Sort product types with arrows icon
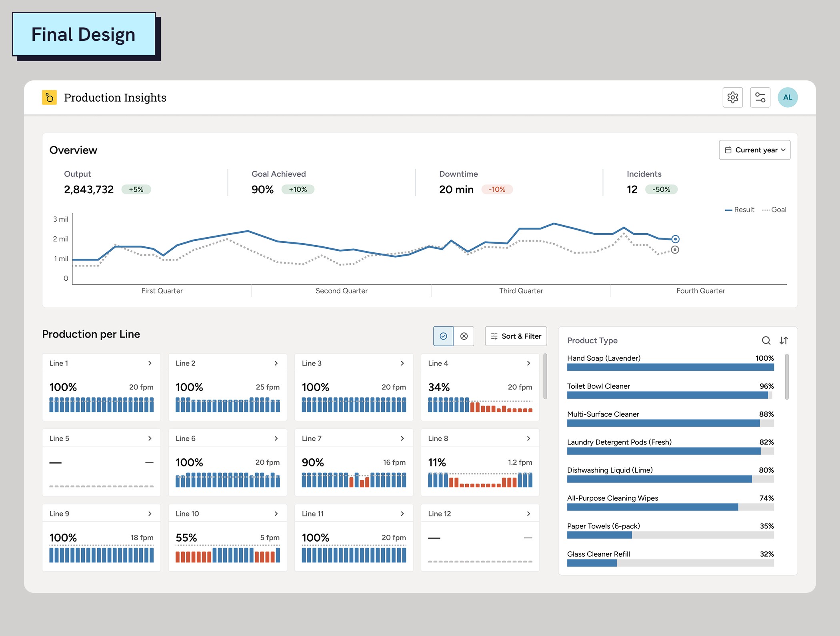This screenshot has height=636, width=840. pyautogui.click(x=784, y=340)
